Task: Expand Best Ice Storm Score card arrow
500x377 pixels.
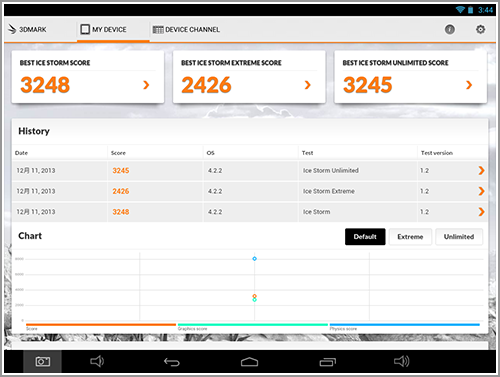Action: tap(146, 85)
